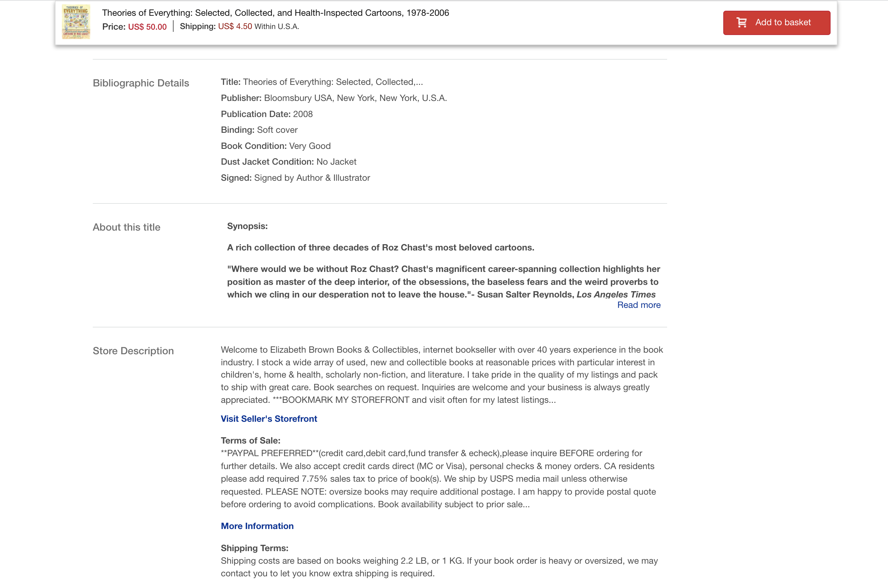Click the Shipping Terms heading
Viewport: 888px width, 588px height.
click(254, 548)
